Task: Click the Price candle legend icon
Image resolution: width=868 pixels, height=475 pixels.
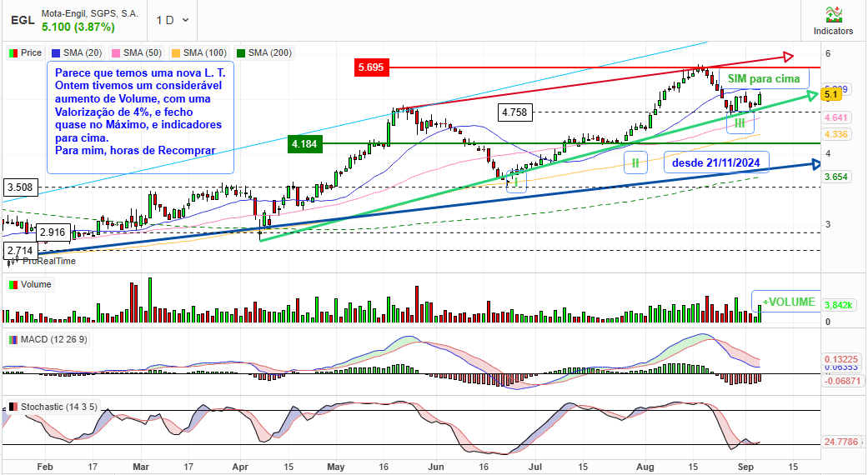Action: 13,53
